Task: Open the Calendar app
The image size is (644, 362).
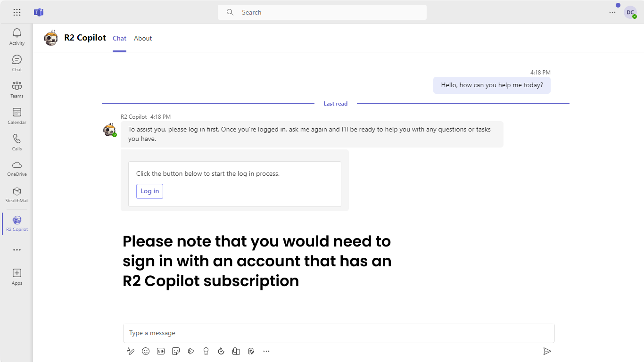Action: (x=17, y=115)
